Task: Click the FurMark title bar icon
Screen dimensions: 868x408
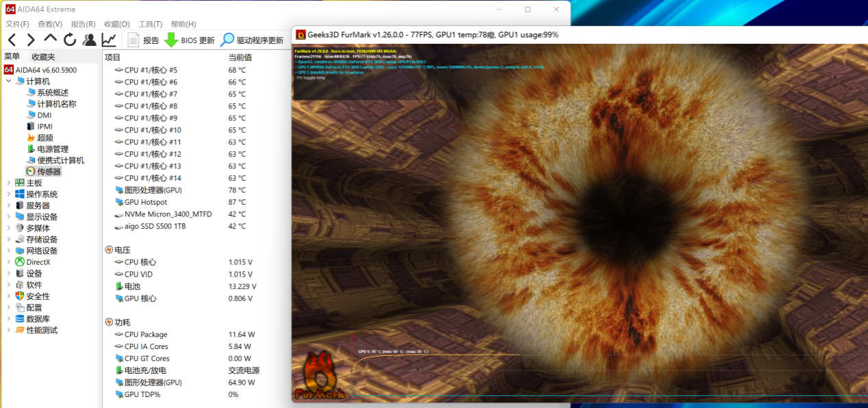Action: coord(300,34)
